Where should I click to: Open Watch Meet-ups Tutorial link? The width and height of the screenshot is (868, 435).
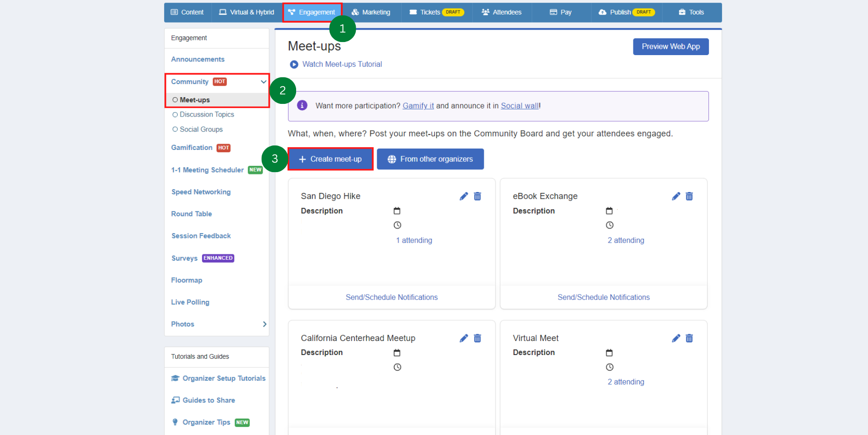pyautogui.click(x=342, y=65)
